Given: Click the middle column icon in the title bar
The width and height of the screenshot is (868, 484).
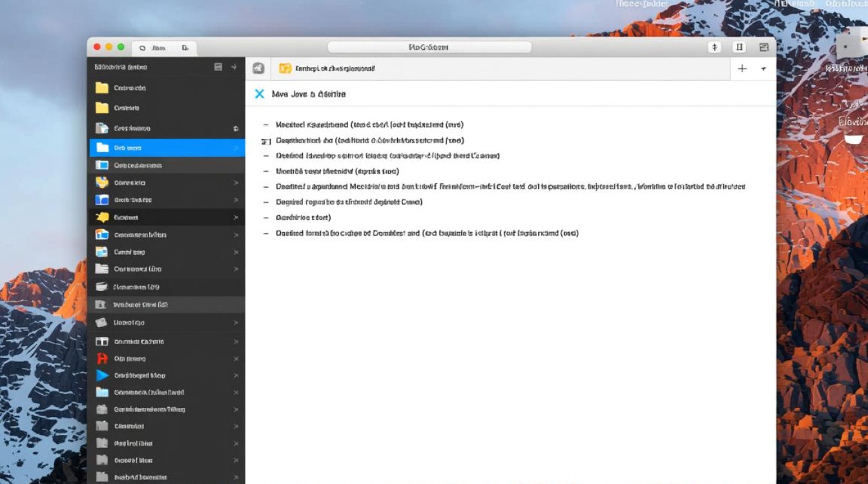Looking at the screenshot, I should point(739,47).
